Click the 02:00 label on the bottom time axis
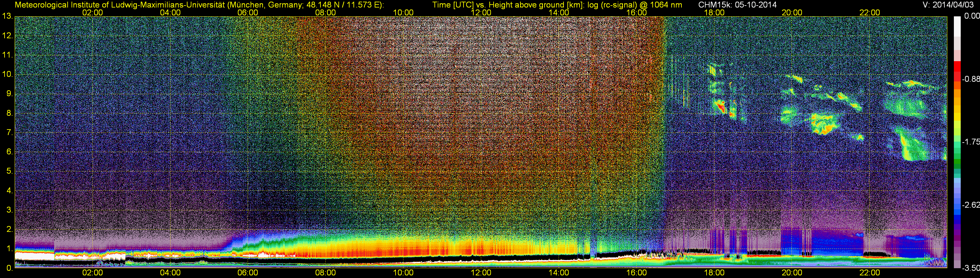 tap(92, 273)
